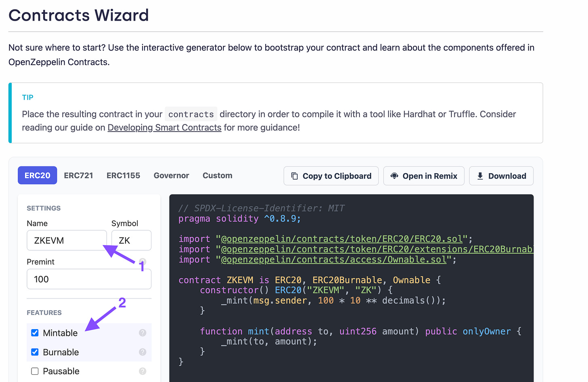The width and height of the screenshot is (588, 382).
Task: Click the Burnable label text
Action: pyautogui.click(x=61, y=352)
